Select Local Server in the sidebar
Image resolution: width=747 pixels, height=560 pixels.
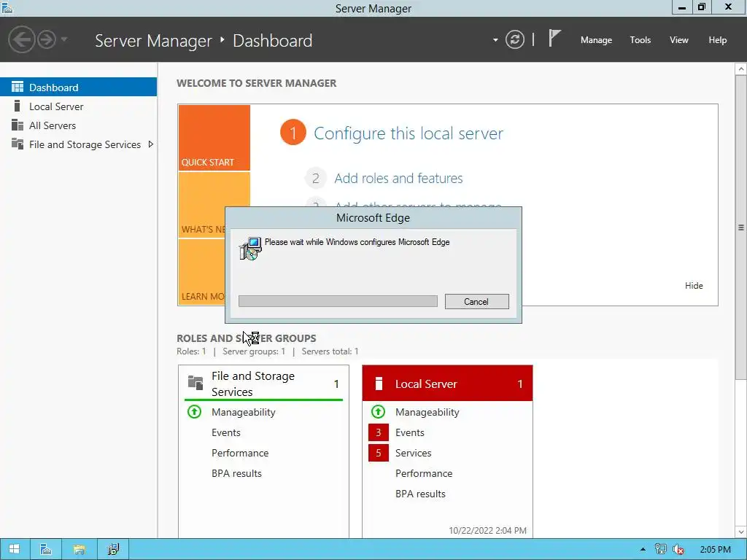(78, 106)
